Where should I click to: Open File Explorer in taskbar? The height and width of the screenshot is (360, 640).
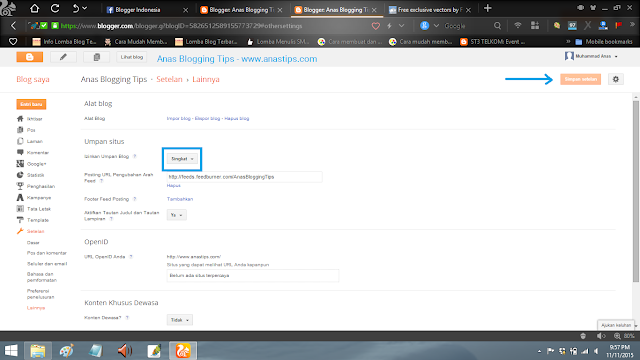pos(38,351)
